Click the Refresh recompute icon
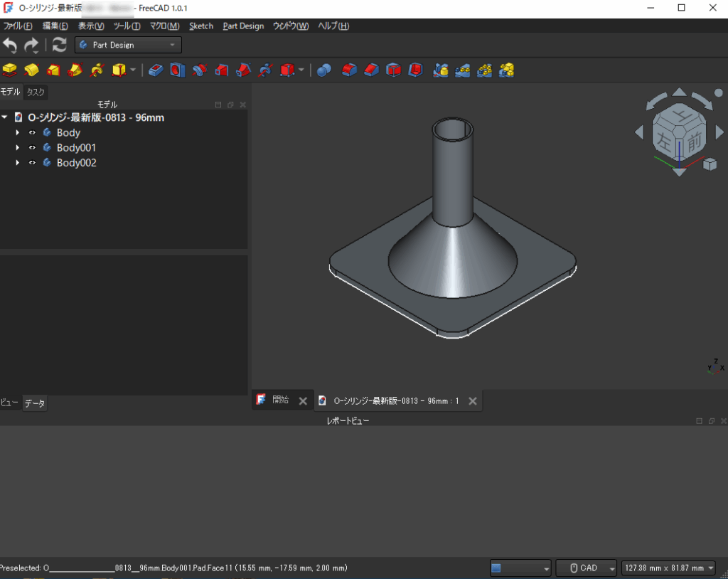 [60, 45]
